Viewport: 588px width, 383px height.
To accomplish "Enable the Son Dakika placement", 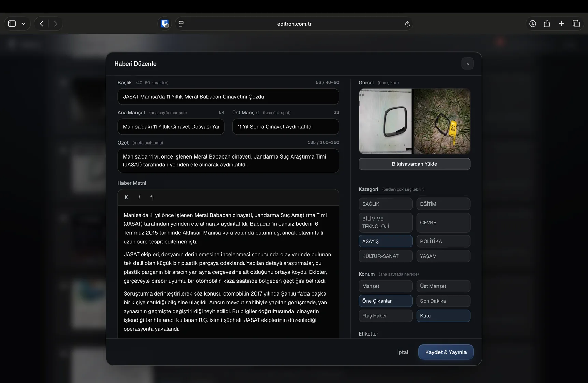I will coord(443,301).
